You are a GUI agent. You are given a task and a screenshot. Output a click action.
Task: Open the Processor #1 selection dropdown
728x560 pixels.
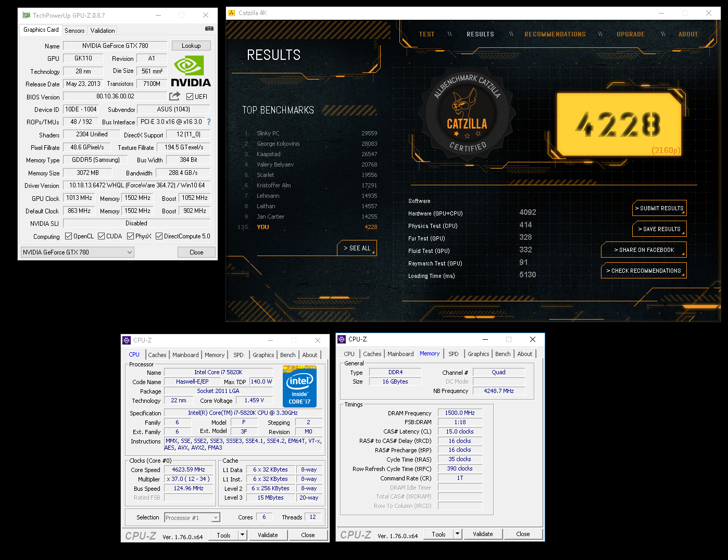click(192, 517)
